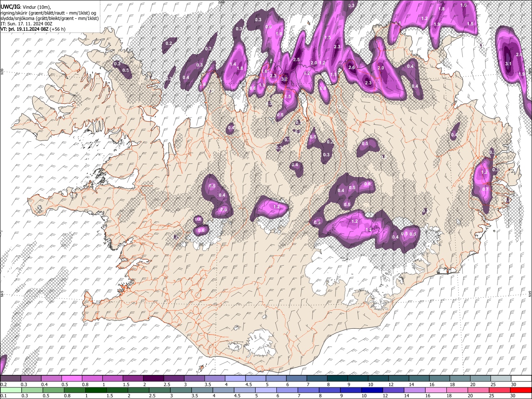Screen dimensions: 532x399
Task: Pick the lower legend swatch labeled 0.5
Action: click(53, 390)
